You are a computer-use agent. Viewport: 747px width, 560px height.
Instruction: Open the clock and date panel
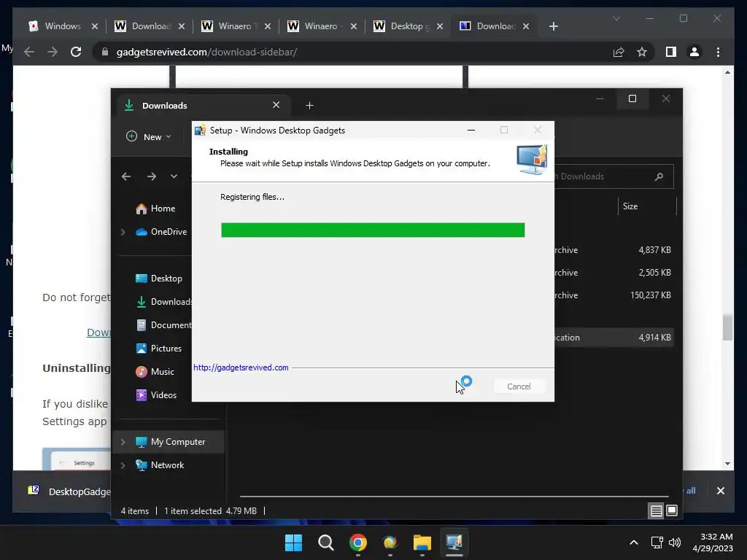(713, 542)
